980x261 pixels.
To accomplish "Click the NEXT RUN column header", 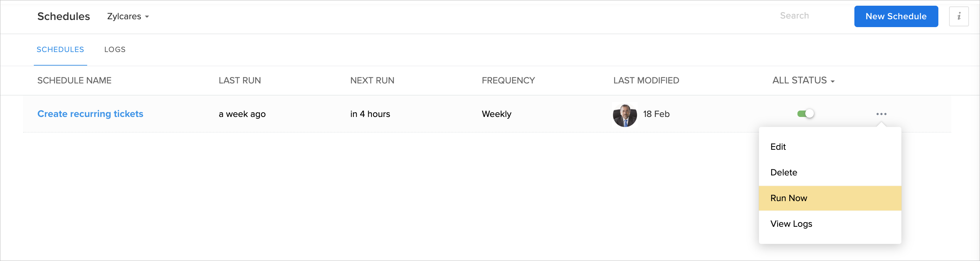I will click(372, 80).
